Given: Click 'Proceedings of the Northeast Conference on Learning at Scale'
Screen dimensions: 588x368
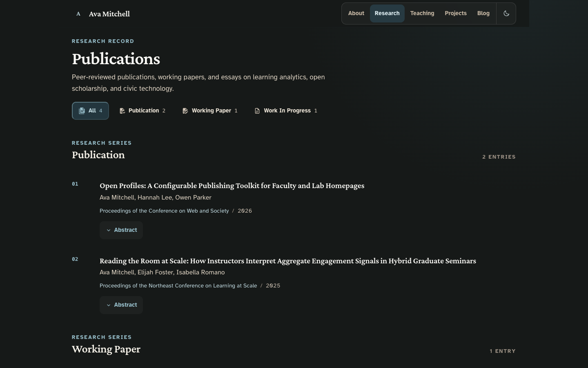Looking at the screenshot, I should [178, 286].
